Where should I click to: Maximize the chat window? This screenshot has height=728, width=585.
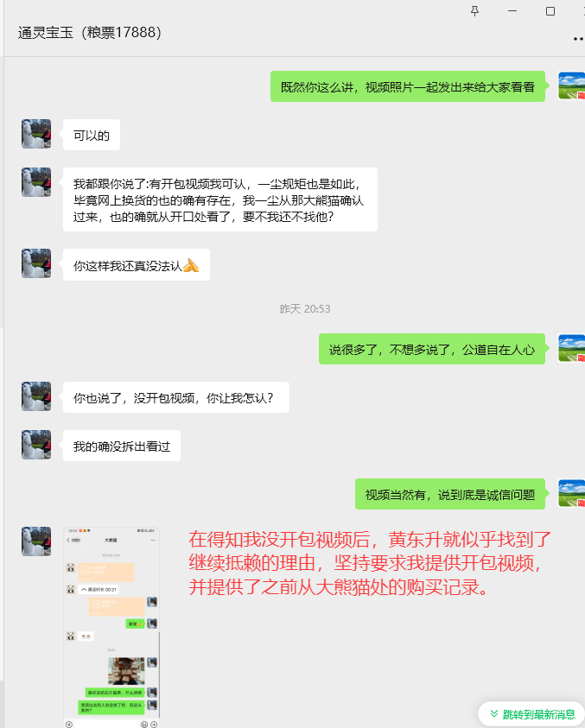(x=550, y=11)
